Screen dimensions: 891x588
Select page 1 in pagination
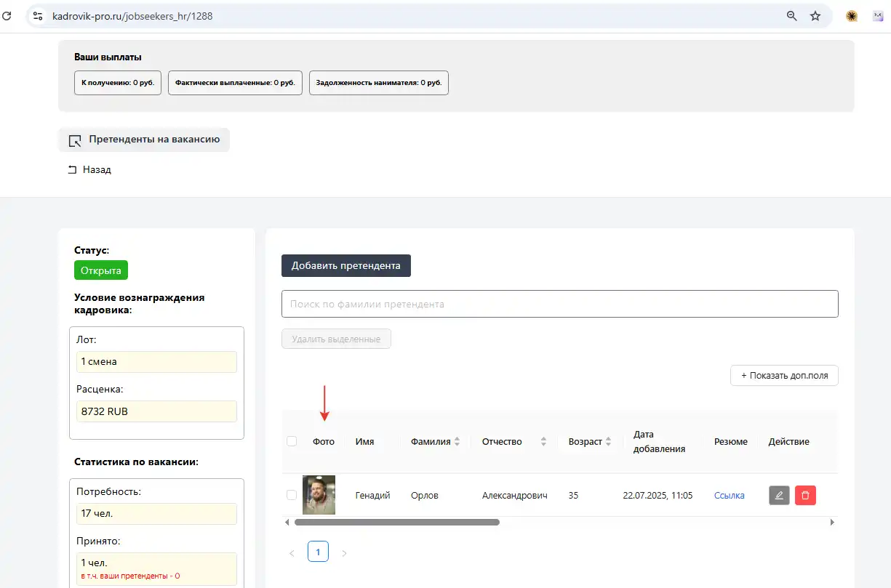coord(318,552)
